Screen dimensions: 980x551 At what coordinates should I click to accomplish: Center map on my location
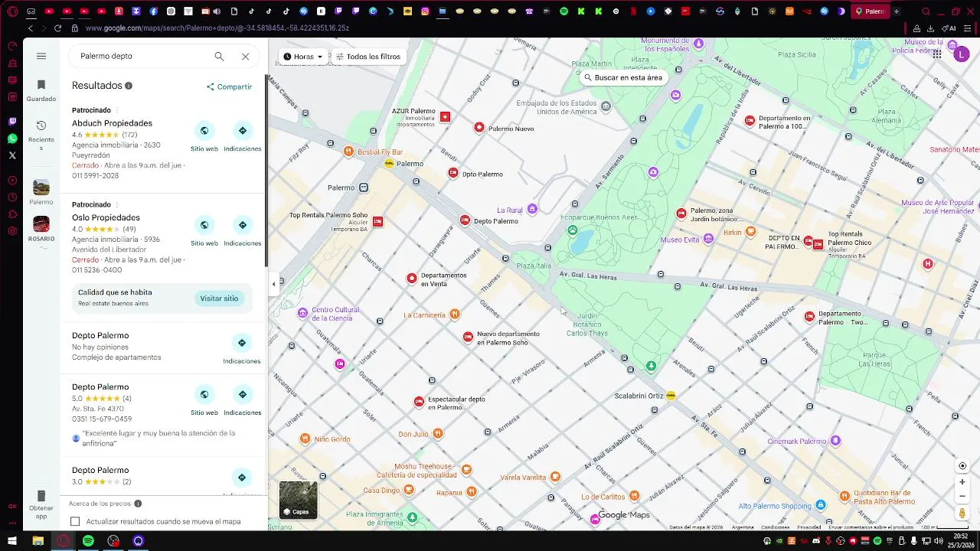click(x=962, y=466)
